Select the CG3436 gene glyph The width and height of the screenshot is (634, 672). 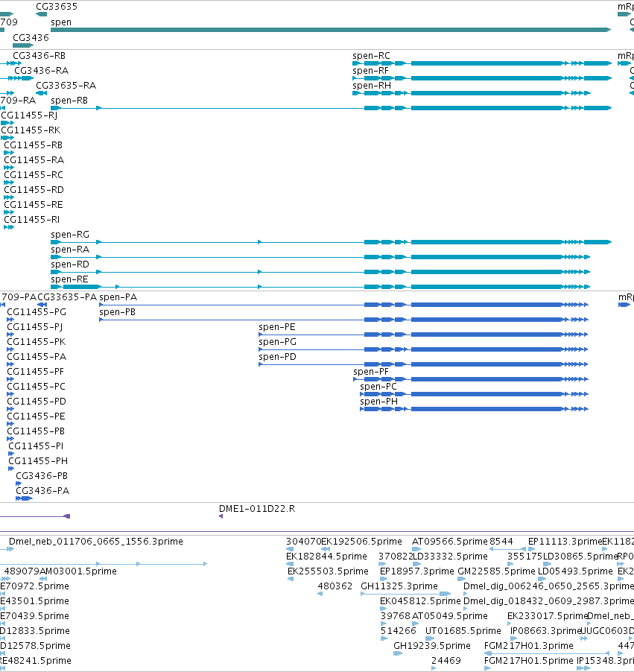click(23, 45)
